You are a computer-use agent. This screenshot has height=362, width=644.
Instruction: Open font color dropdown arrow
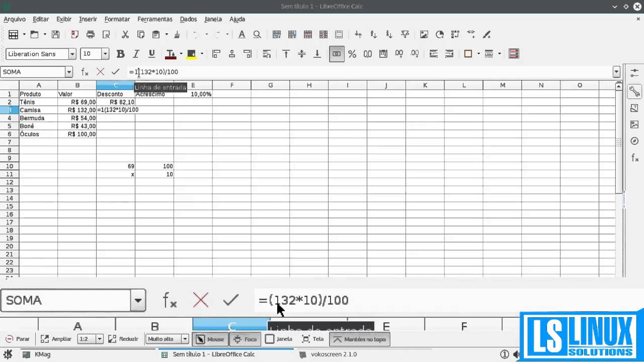pyautogui.click(x=181, y=54)
